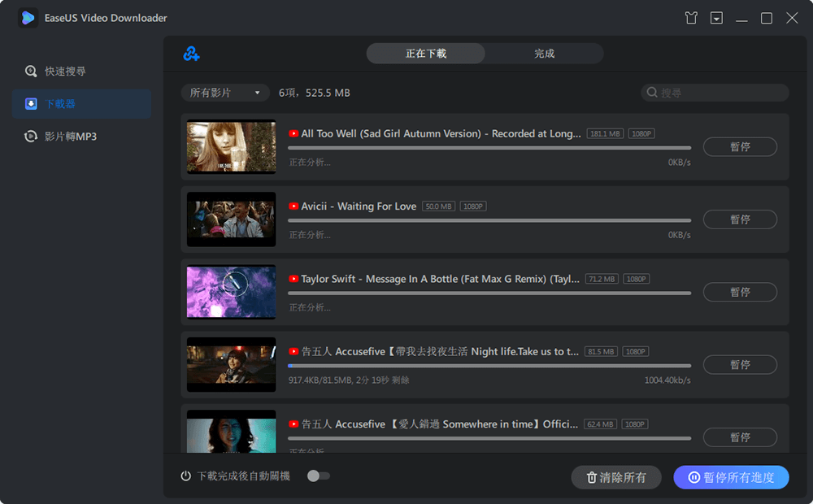Image resolution: width=813 pixels, height=504 pixels.
Task: Click 下載完成後自動關機 label
Action: pos(244,476)
